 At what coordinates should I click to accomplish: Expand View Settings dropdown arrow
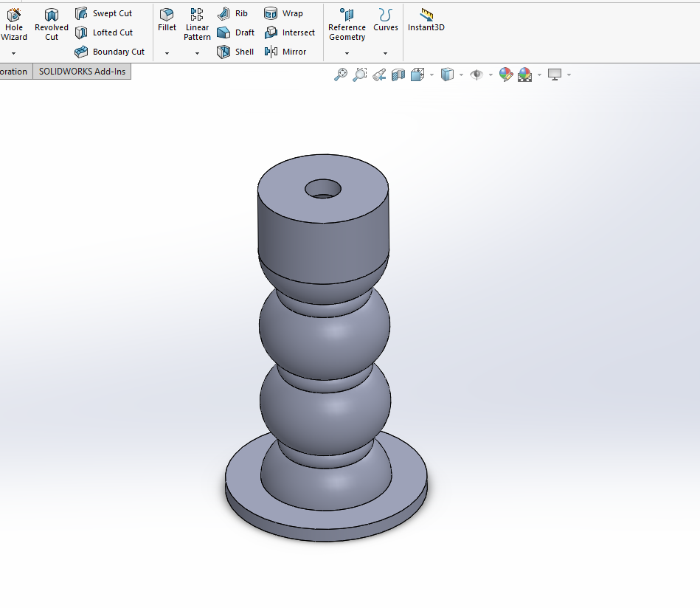click(x=569, y=75)
